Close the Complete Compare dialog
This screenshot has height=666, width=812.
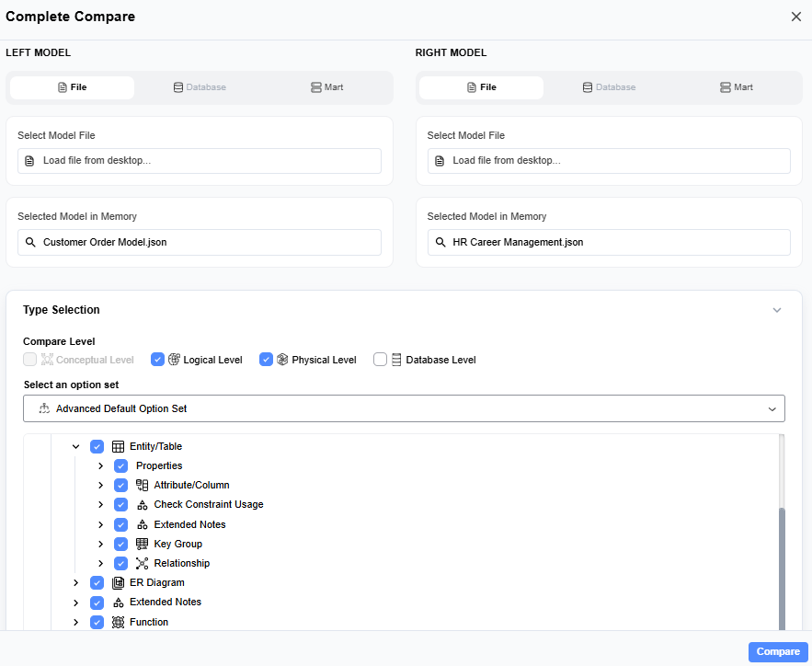tap(796, 17)
